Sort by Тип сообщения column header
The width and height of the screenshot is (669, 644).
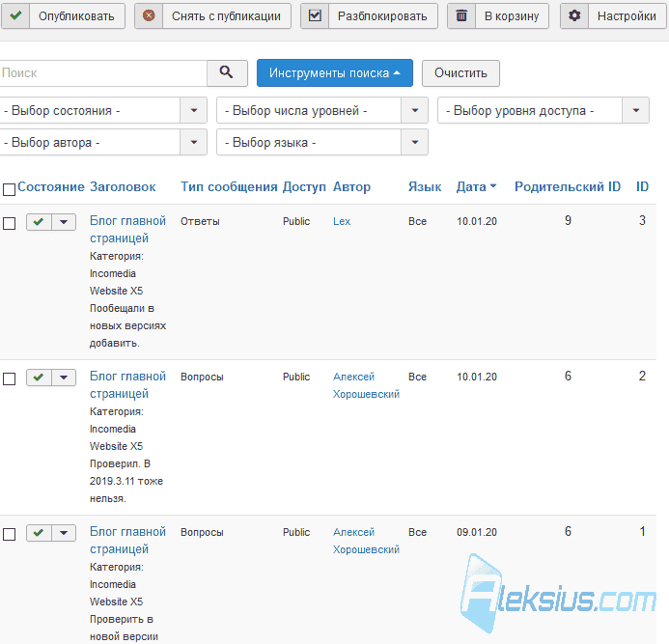point(229,186)
